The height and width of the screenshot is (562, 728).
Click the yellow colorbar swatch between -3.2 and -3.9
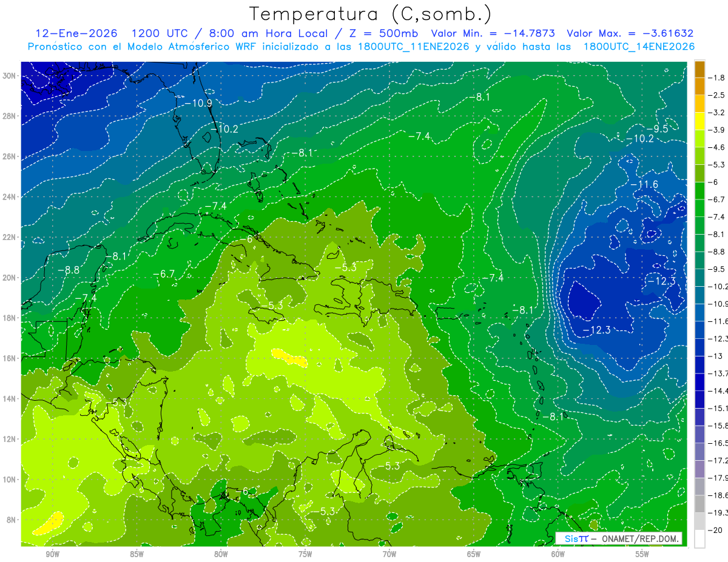(699, 121)
